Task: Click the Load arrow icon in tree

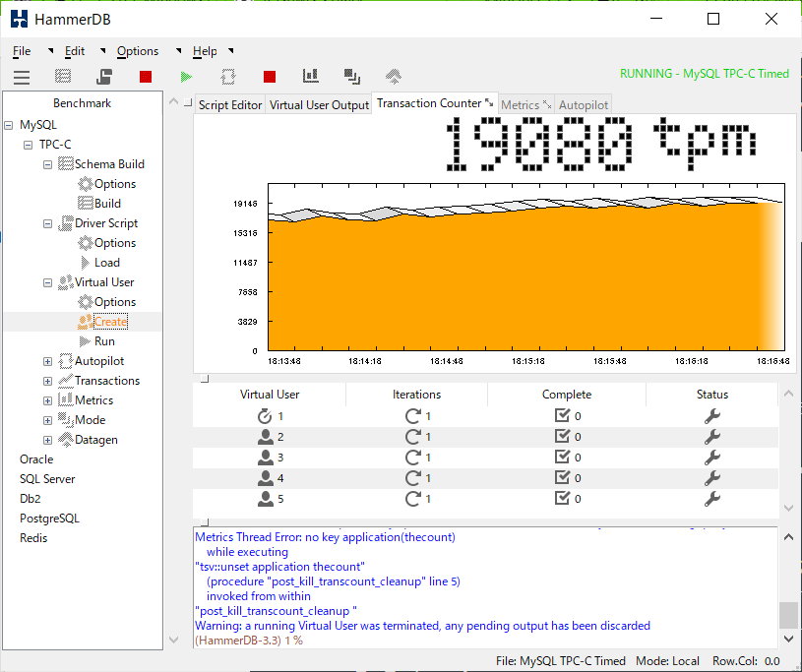Action: [x=85, y=263]
